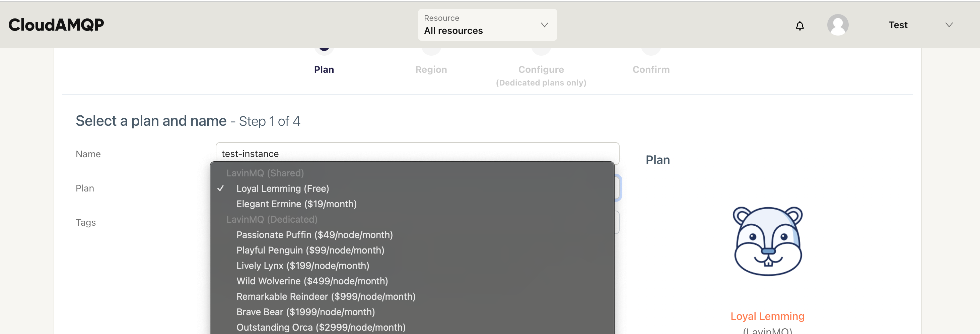The image size is (980, 334).
Task: Select Remarkable Reindeer ($999/node/month)
Action: click(412, 296)
